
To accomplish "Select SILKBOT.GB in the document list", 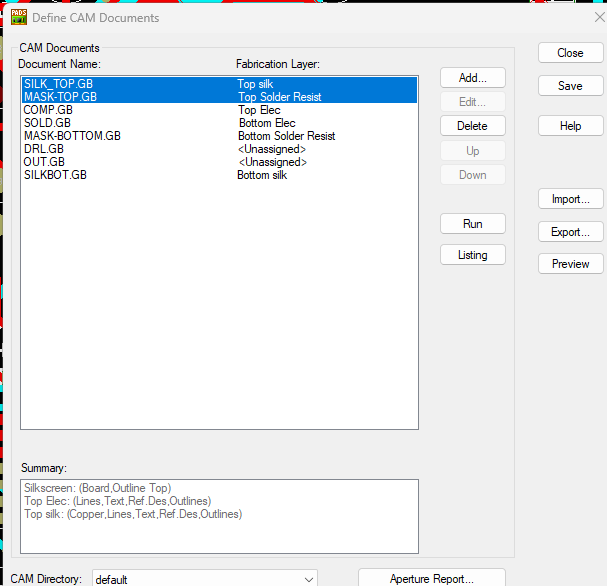I will (x=55, y=175).
